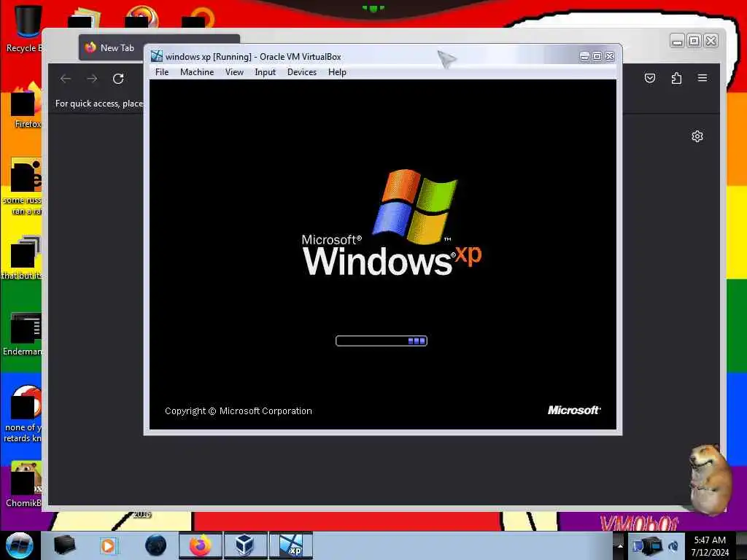Image resolution: width=747 pixels, height=560 pixels.
Task: Open the View menu in VirtualBox
Action: tap(234, 72)
